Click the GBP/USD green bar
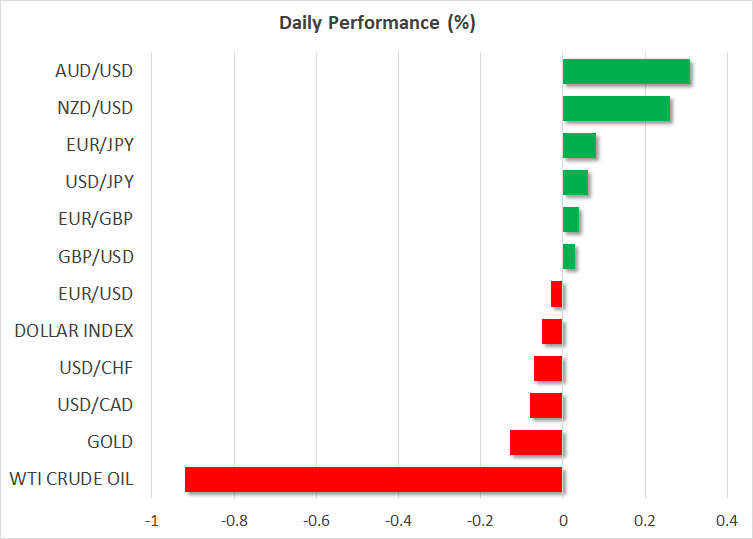Screen dimensions: 753x539 point(569,256)
